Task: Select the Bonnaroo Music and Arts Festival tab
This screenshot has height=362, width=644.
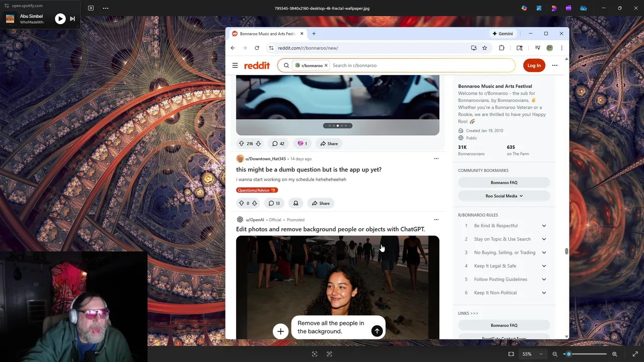Action: pos(267,34)
